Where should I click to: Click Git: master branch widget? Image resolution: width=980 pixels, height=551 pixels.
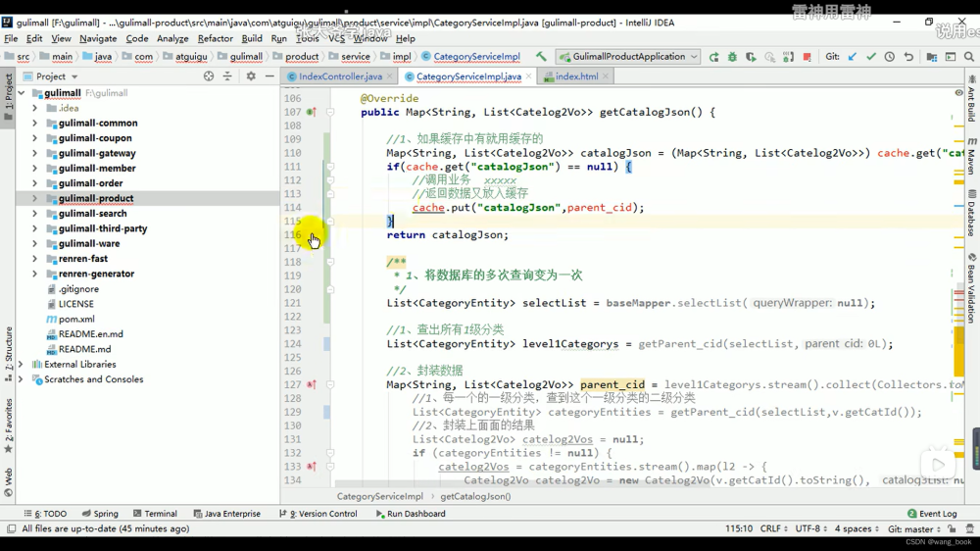click(912, 528)
